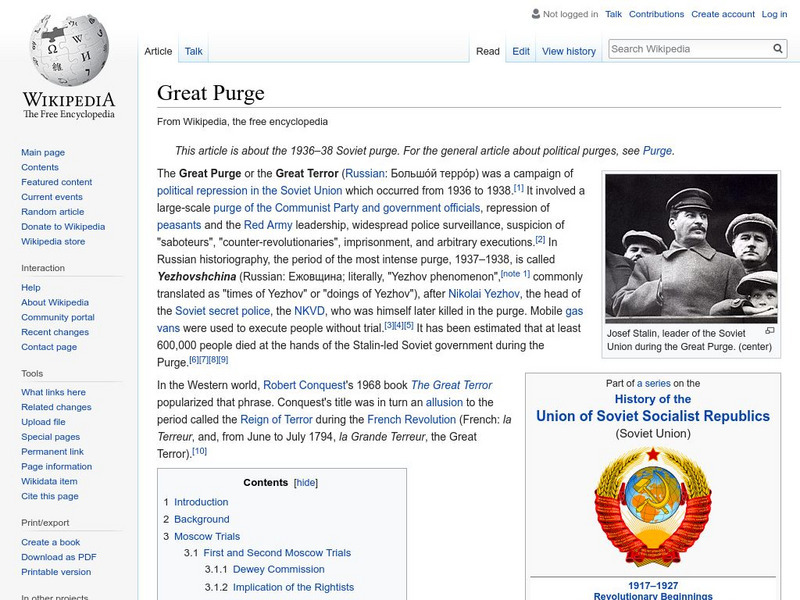
Task: Open Random article from the sidebar
Action: point(51,211)
